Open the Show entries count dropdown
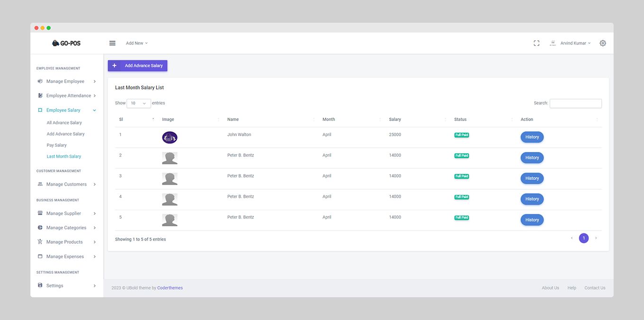 click(139, 103)
